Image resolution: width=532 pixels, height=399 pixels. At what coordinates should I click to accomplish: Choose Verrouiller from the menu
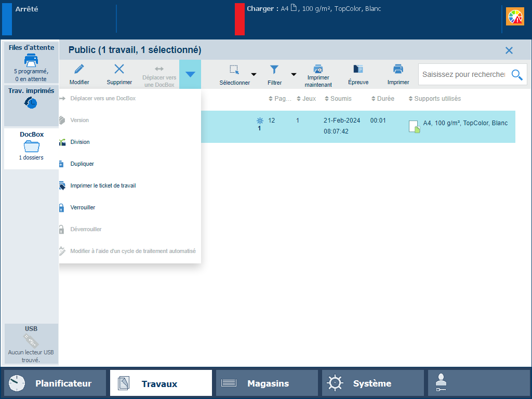(x=83, y=207)
